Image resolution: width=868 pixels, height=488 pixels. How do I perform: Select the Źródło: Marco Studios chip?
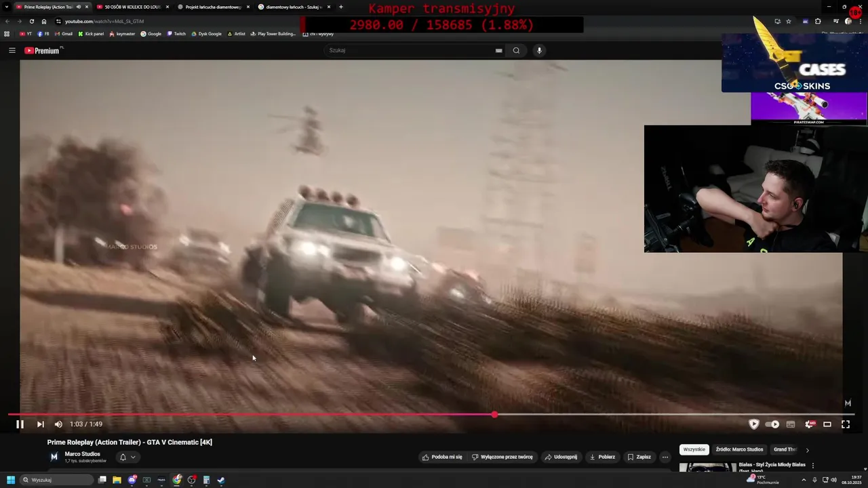(739, 449)
